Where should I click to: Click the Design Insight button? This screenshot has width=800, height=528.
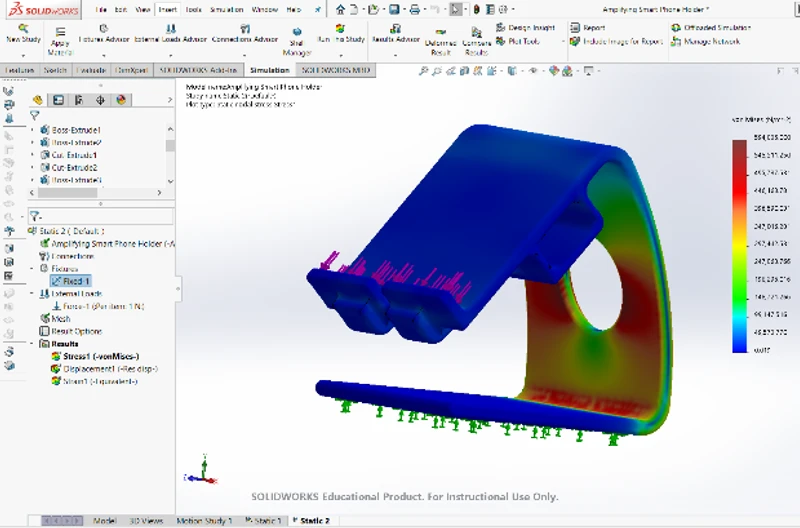coord(526,28)
